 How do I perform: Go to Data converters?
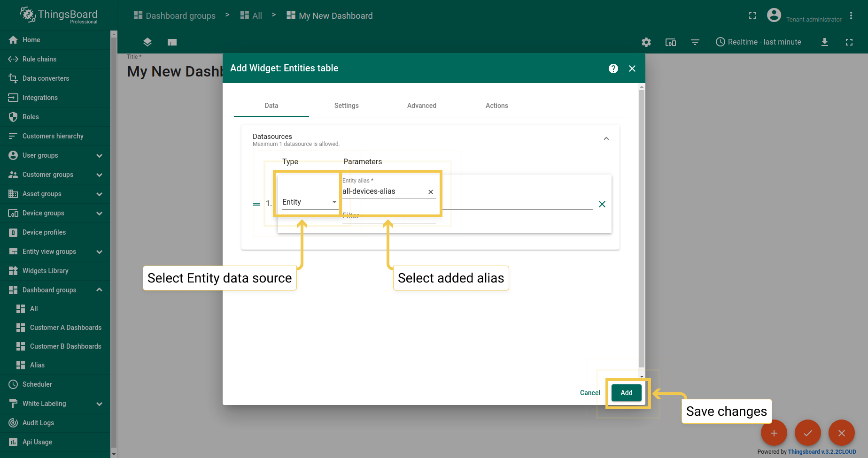pyautogui.click(x=55, y=78)
